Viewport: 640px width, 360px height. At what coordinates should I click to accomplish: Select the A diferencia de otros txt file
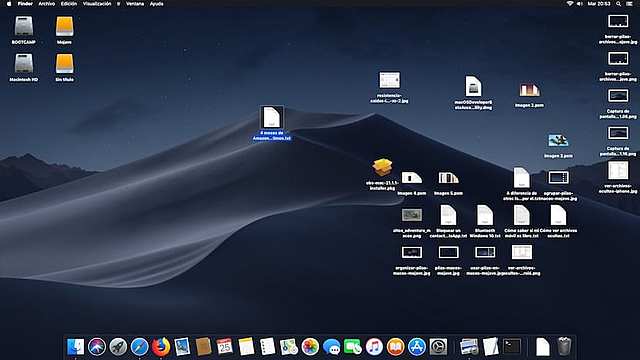point(521,178)
